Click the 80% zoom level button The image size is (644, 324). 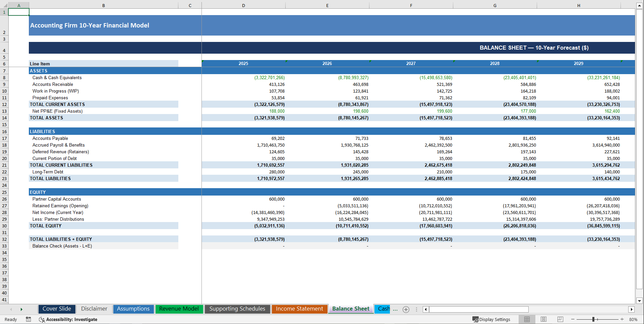tap(633, 319)
